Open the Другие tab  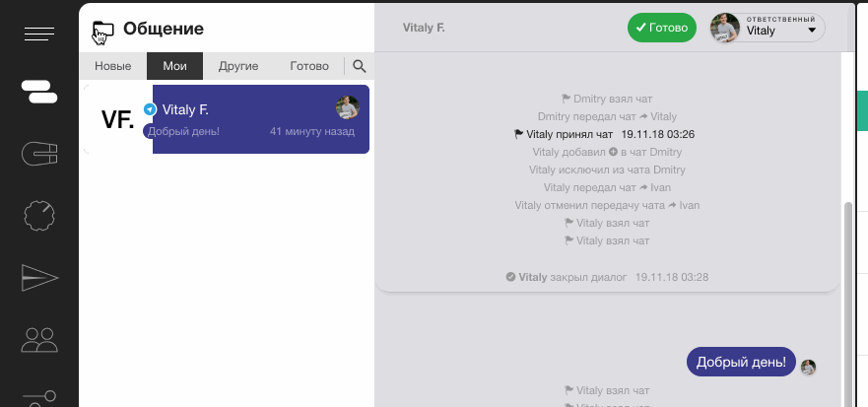tap(238, 67)
